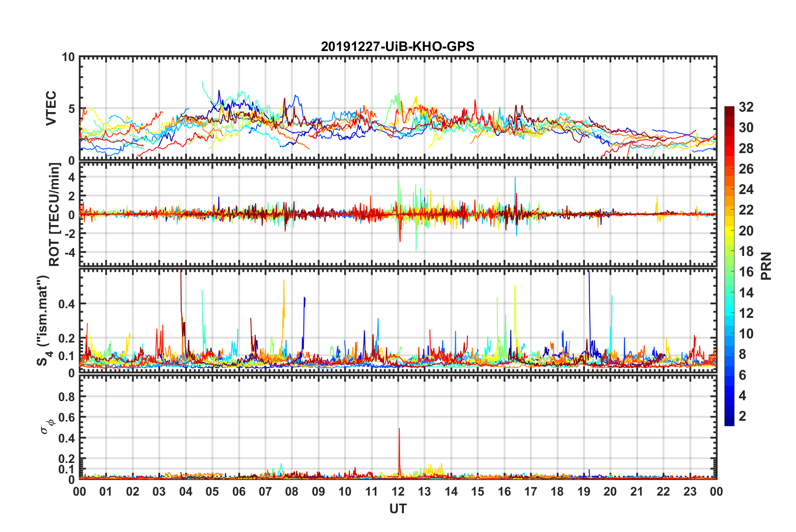Click x-axis tick label 23
The width and height of the screenshot is (796, 532).
(x=690, y=491)
